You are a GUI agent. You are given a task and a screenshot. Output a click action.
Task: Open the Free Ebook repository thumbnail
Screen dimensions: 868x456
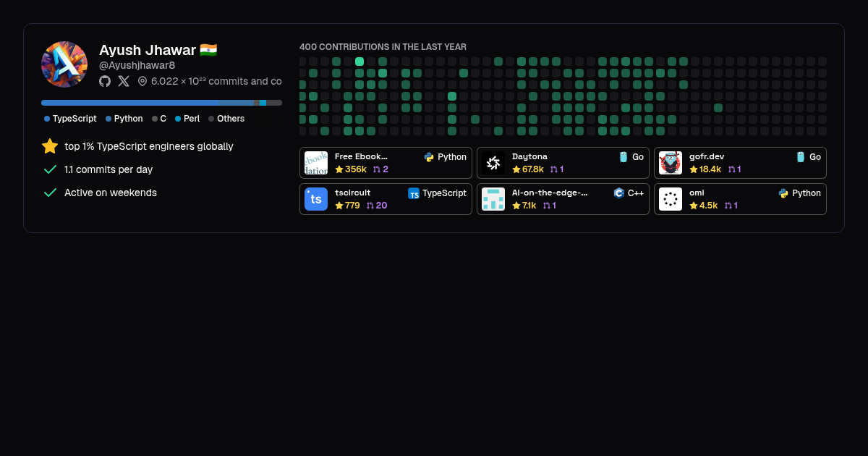pyautogui.click(x=316, y=163)
